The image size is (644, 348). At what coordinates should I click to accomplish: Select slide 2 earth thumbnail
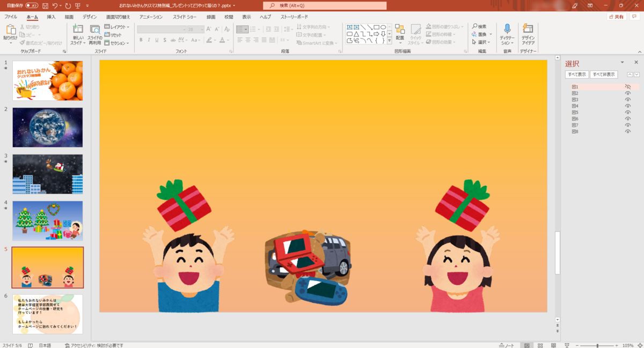pos(48,127)
